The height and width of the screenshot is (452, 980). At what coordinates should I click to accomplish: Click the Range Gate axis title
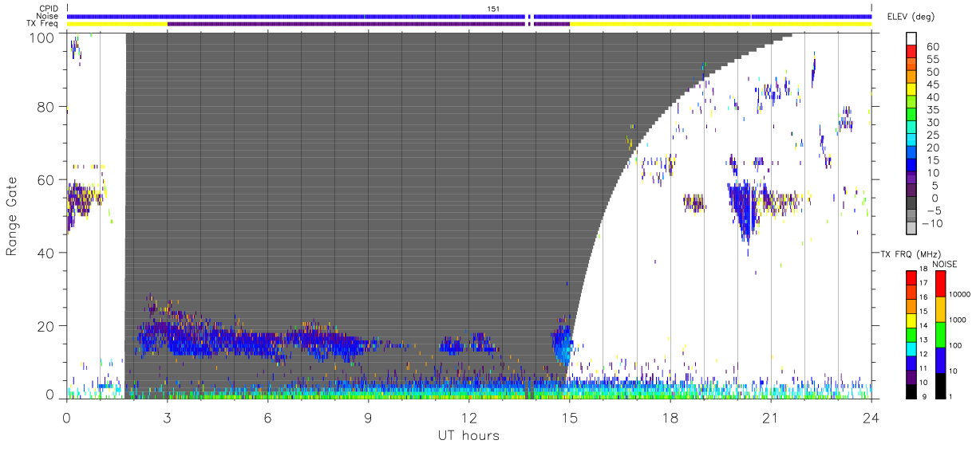12,217
